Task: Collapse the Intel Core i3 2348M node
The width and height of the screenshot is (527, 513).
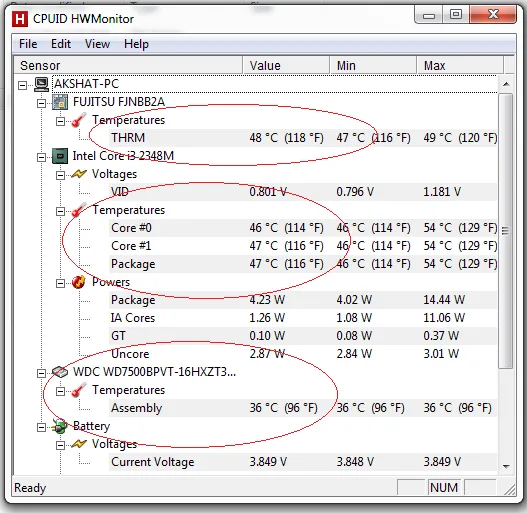Action: (41, 157)
